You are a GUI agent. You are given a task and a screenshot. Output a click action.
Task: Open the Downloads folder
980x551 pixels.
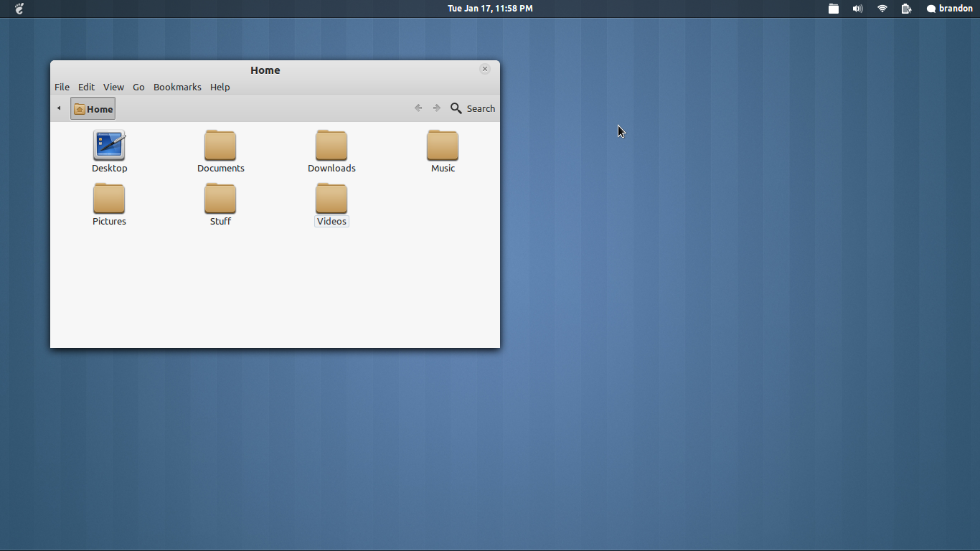click(331, 144)
